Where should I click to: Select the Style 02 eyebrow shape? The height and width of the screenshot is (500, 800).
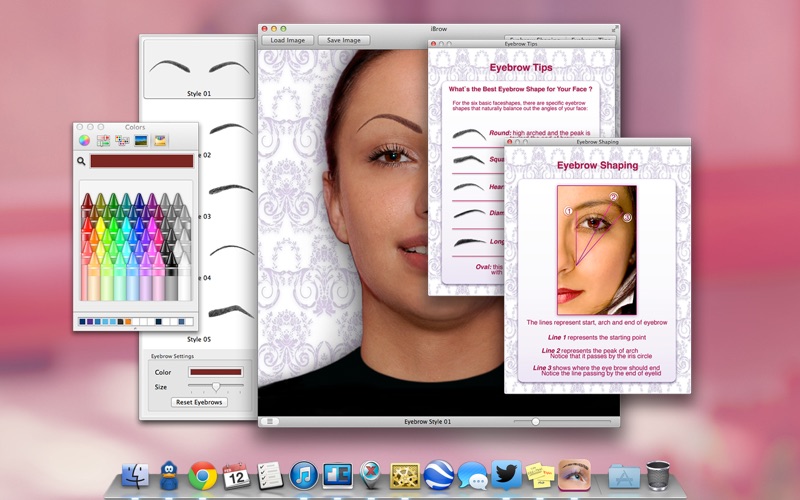[x=231, y=129]
